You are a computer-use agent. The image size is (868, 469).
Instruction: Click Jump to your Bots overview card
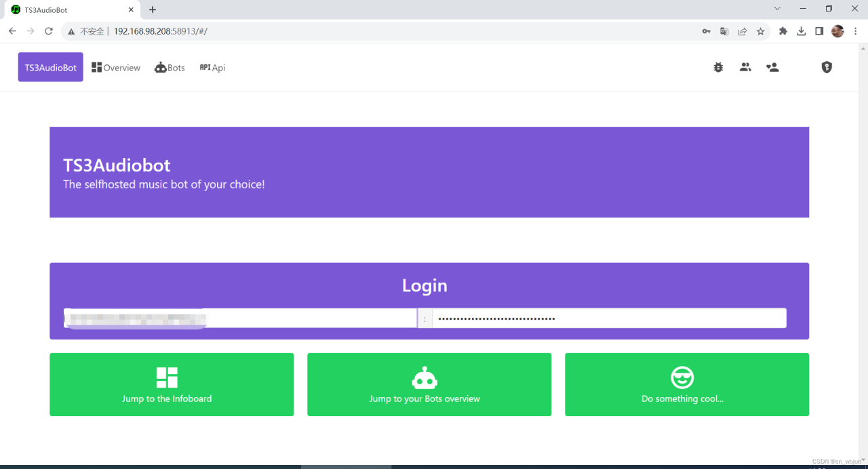[x=429, y=384]
